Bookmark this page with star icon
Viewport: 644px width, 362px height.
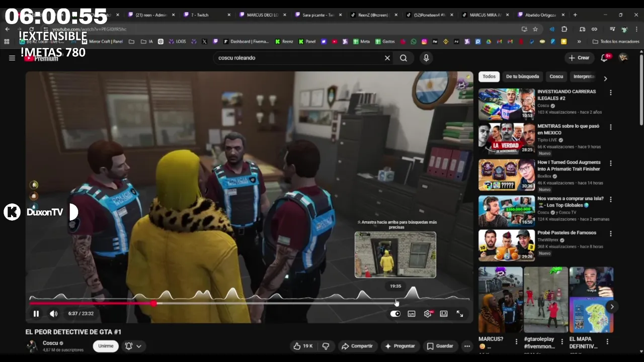click(x=535, y=29)
